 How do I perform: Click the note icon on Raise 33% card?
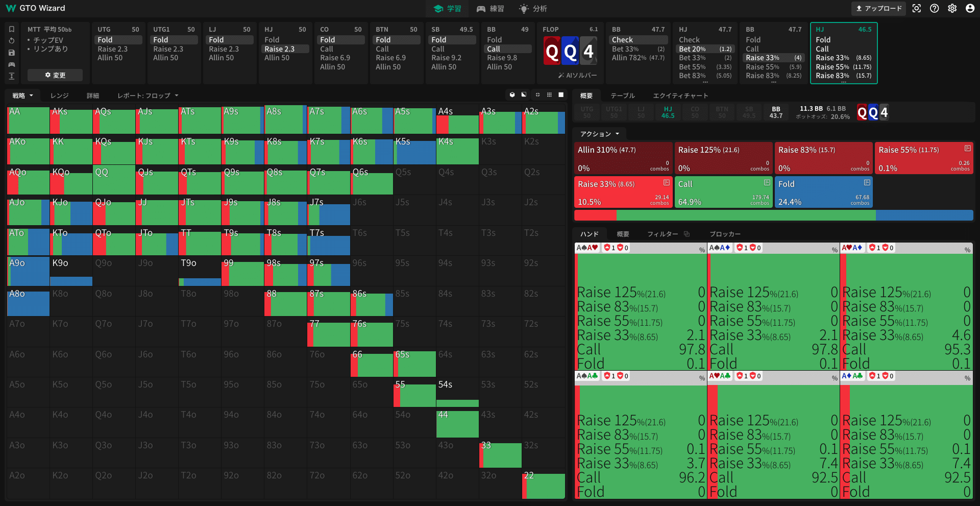coord(666,183)
